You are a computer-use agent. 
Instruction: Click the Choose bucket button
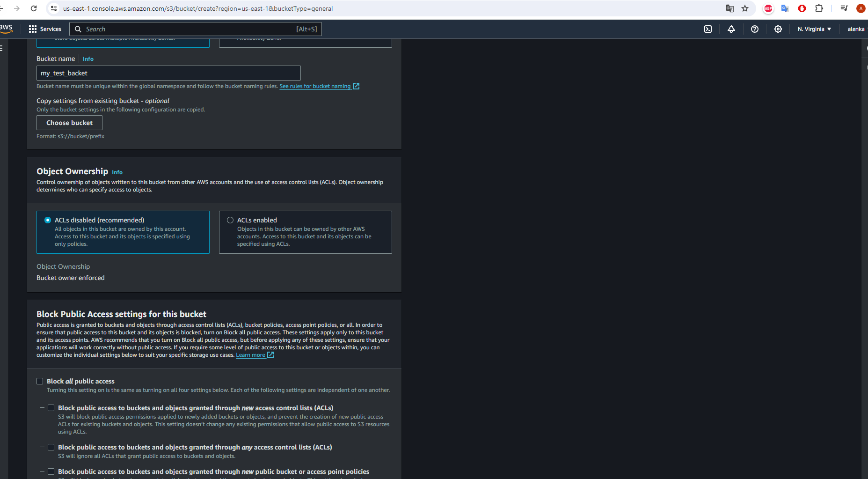pos(69,123)
